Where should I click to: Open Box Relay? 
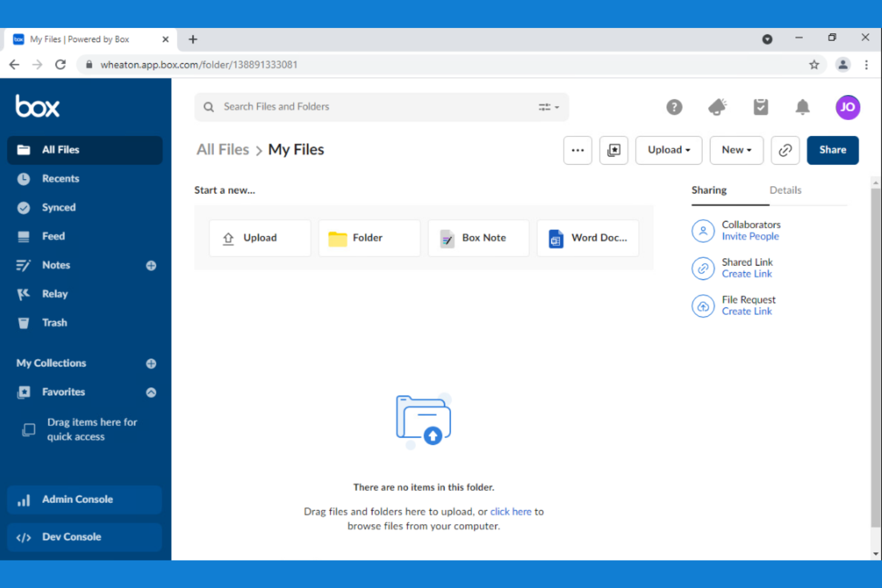point(54,293)
